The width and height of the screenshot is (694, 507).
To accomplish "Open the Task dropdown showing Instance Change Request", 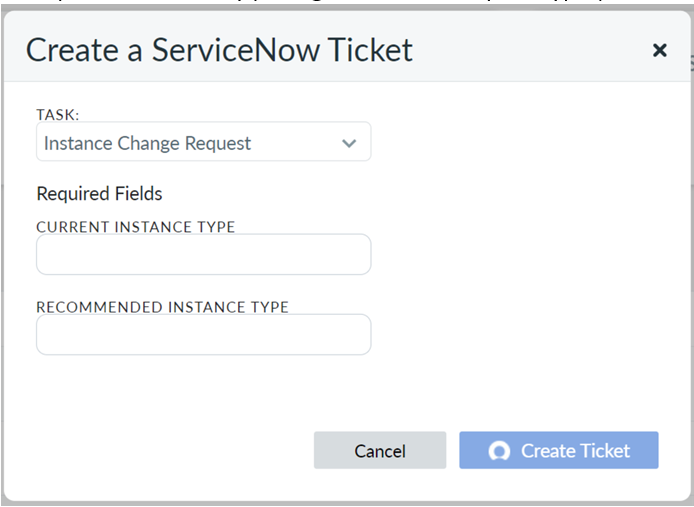I will (x=204, y=142).
